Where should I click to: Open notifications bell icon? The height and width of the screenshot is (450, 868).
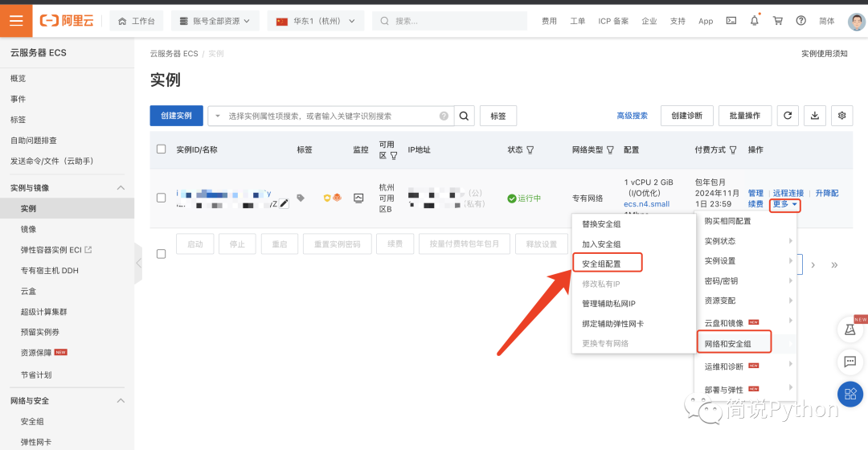click(x=755, y=21)
